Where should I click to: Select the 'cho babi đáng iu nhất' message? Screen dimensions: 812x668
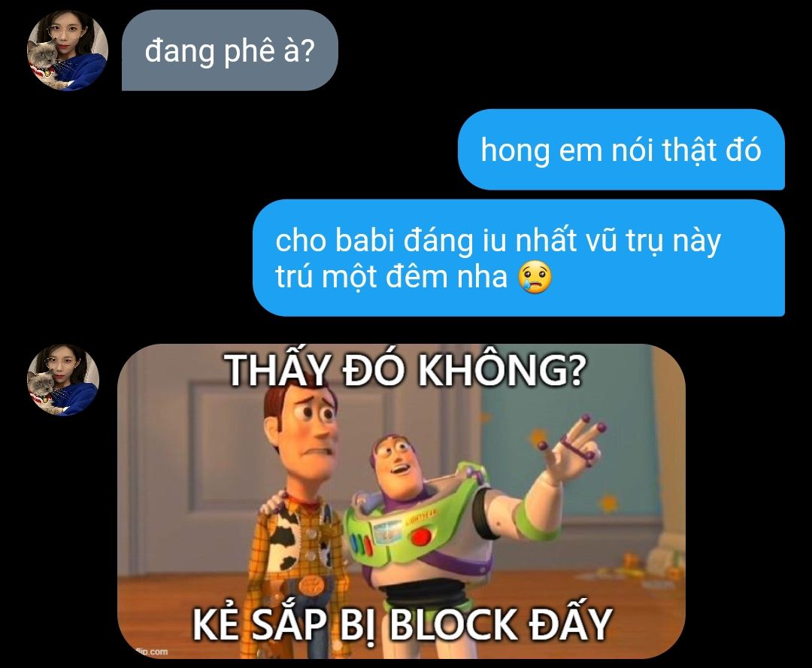518,257
